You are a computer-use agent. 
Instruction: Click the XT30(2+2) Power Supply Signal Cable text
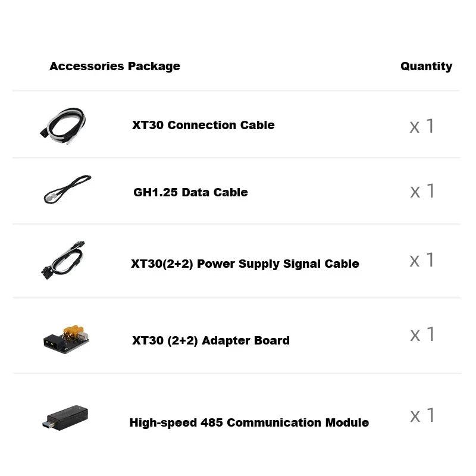pyautogui.click(x=245, y=264)
